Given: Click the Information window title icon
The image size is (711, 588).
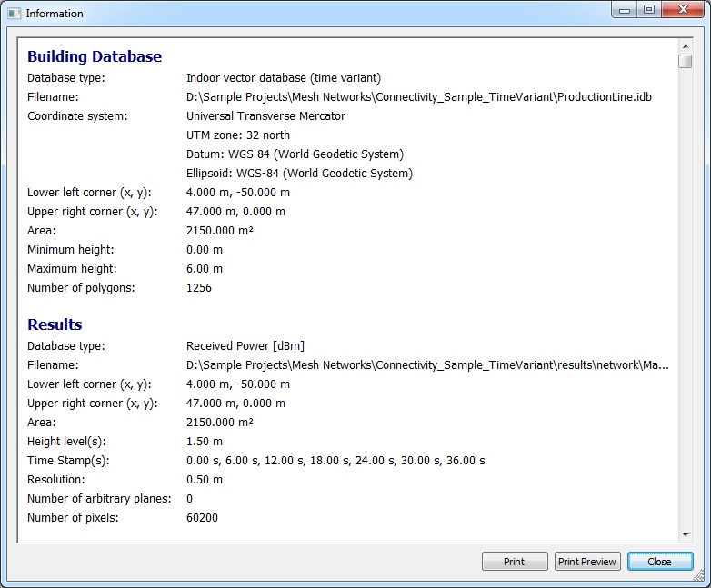Looking at the screenshot, I should click(13, 14).
